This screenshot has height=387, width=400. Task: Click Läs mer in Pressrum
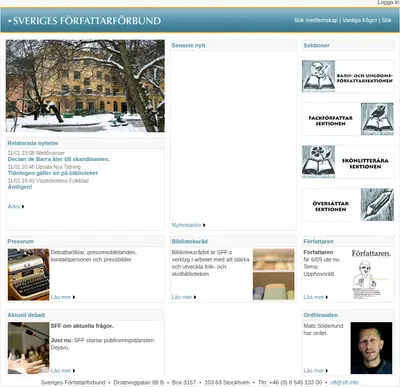(61, 297)
